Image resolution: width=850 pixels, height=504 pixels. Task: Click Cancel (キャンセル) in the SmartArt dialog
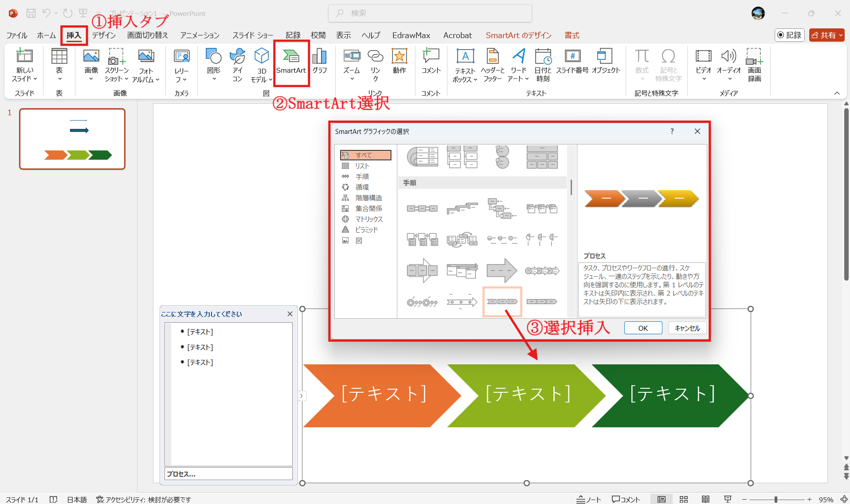click(687, 328)
